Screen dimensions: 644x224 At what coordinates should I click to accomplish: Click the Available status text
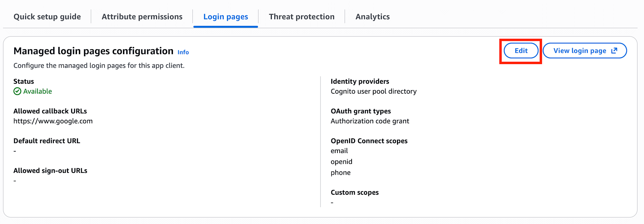coord(37,91)
